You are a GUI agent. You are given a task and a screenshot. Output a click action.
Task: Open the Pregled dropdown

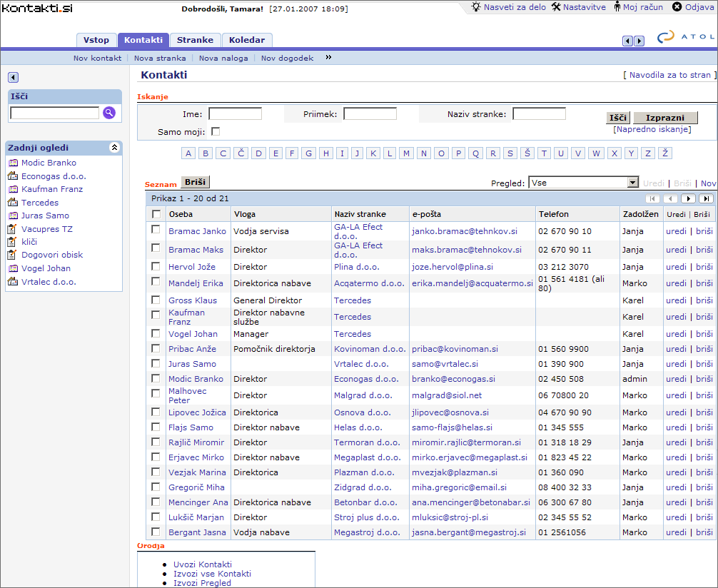click(632, 183)
